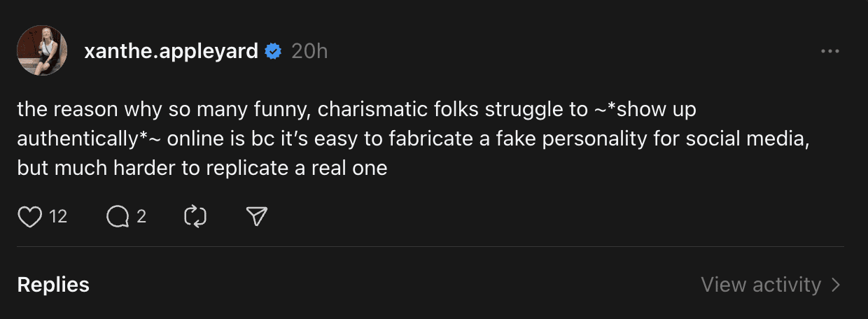Open comments via the speech bubble icon
This screenshot has height=319, width=868.
click(x=117, y=217)
